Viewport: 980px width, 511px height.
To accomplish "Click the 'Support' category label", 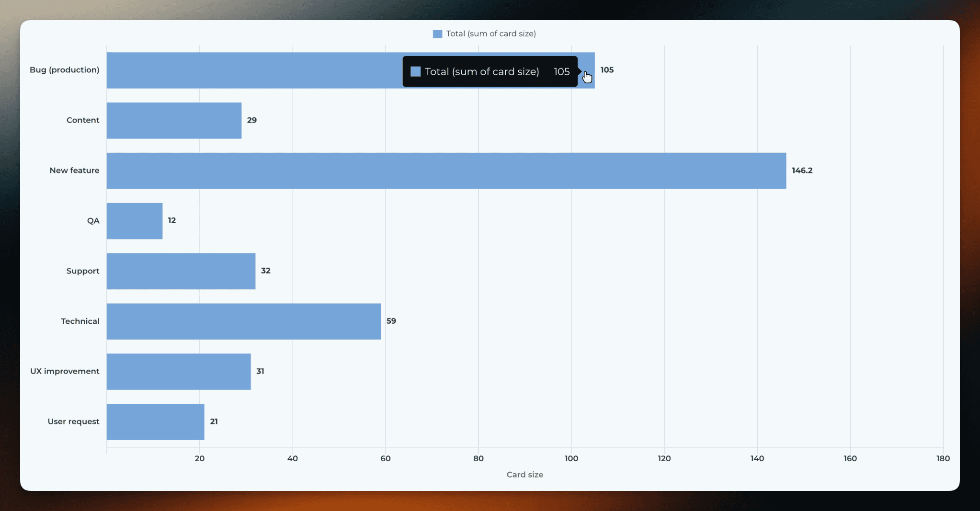I will tap(83, 271).
